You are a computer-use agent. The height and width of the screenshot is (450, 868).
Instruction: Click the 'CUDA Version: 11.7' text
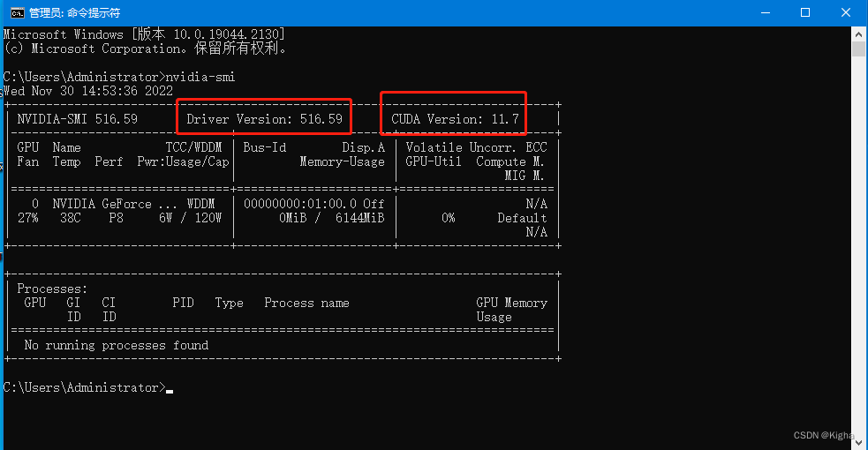click(455, 119)
